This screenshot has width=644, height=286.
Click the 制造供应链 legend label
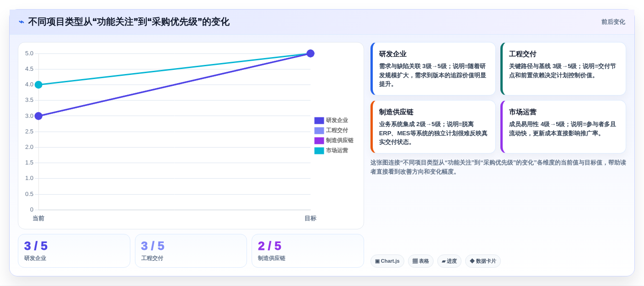point(340,141)
